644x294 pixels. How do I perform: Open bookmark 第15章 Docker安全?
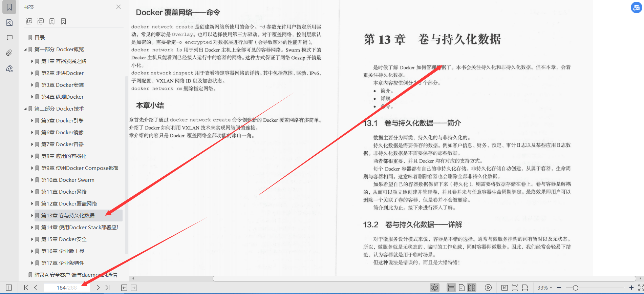click(x=64, y=239)
